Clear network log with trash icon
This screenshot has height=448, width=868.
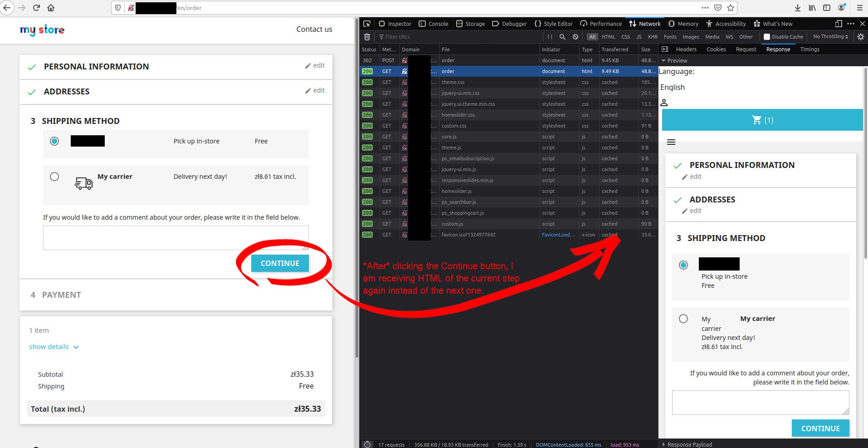[367, 37]
